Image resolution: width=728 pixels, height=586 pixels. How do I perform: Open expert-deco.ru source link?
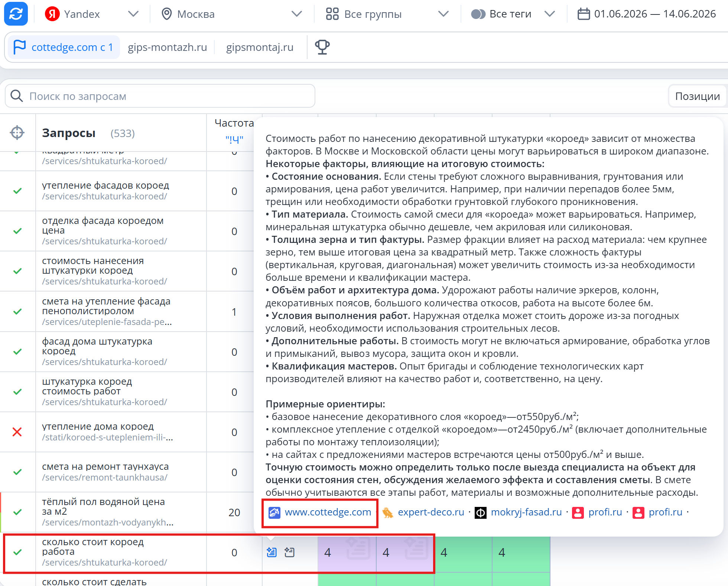pyautogui.click(x=431, y=512)
